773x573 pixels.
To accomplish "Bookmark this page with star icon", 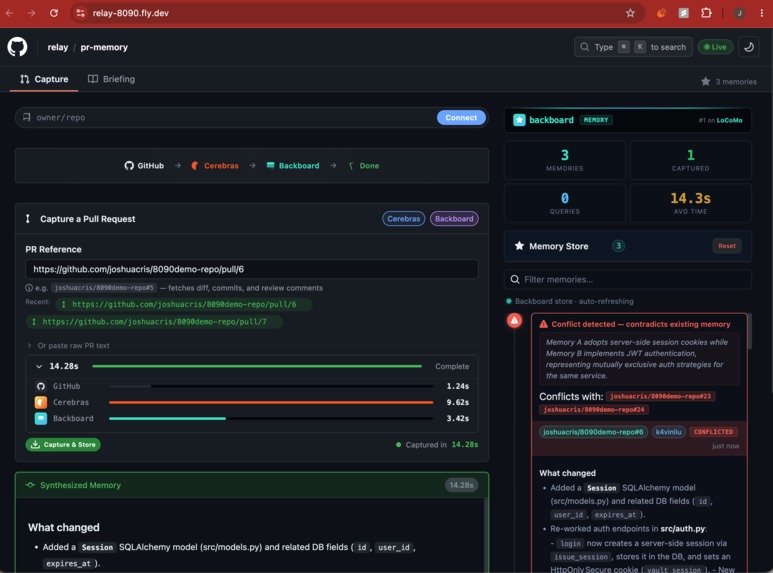I will (x=630, y=13).
